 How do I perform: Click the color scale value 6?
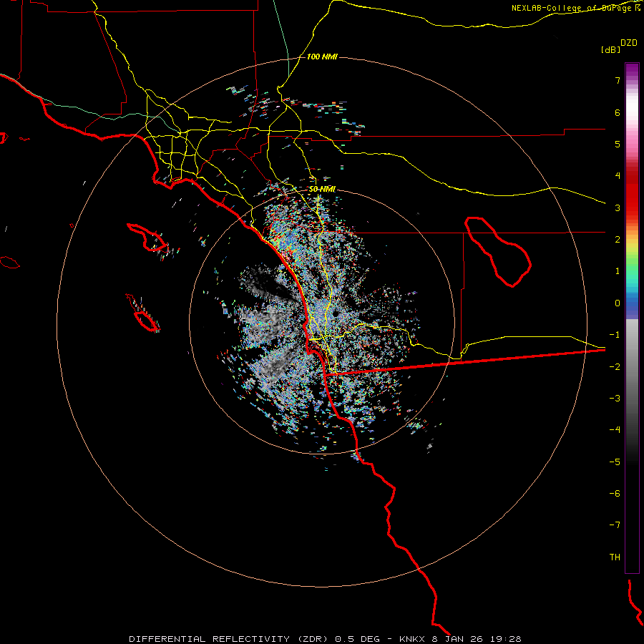tap(618, 112)
